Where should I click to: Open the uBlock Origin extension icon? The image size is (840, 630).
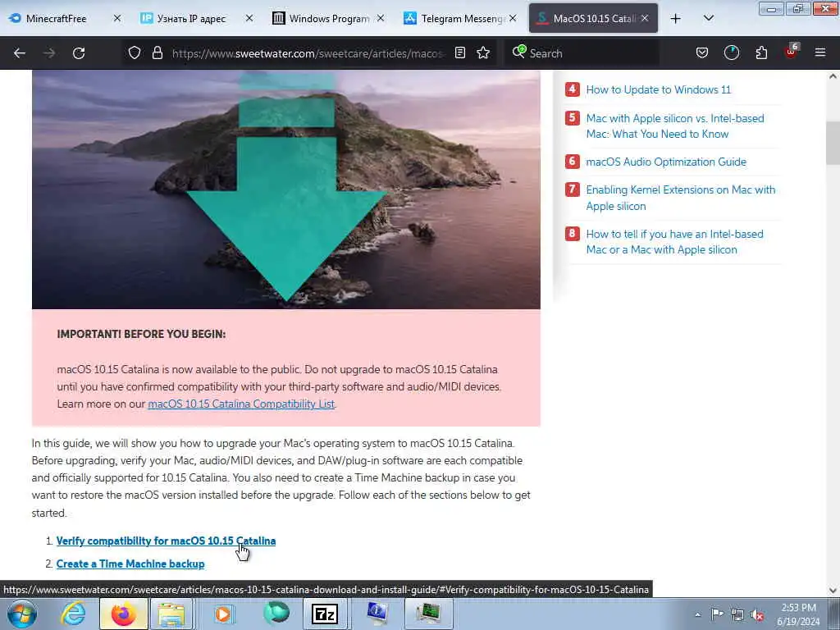click(792, 52)
